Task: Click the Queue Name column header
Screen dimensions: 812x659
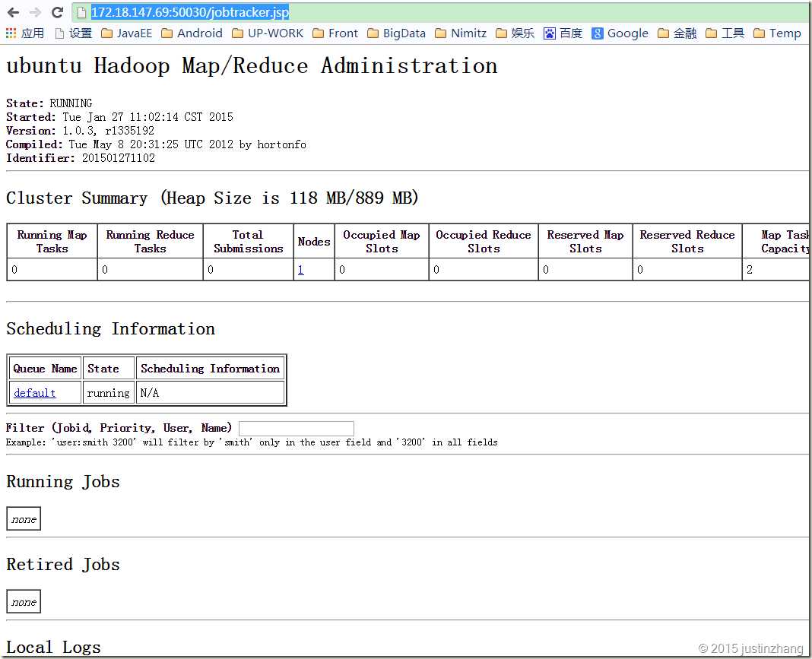Action: point(45,369)
